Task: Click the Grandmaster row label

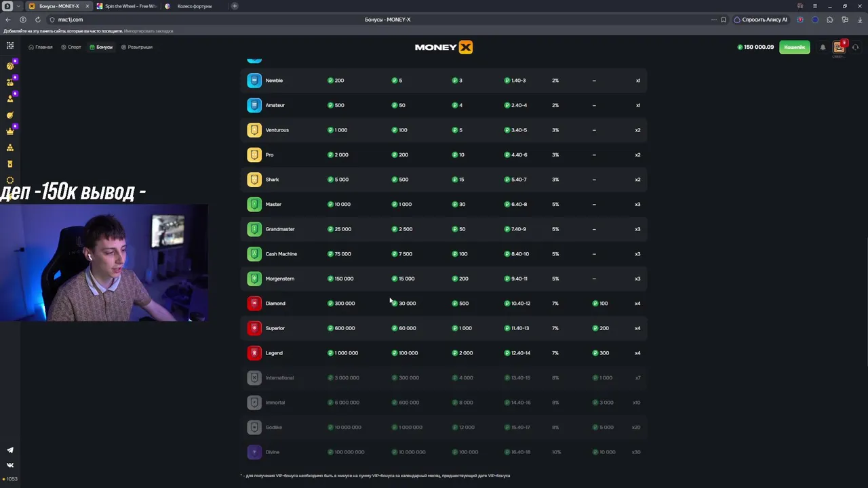Action: point(280,229)
